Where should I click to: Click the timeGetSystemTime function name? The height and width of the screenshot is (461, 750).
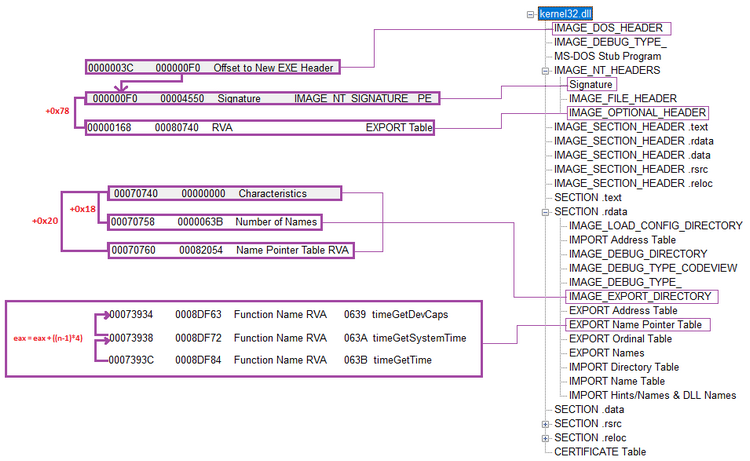pos(419,338)
